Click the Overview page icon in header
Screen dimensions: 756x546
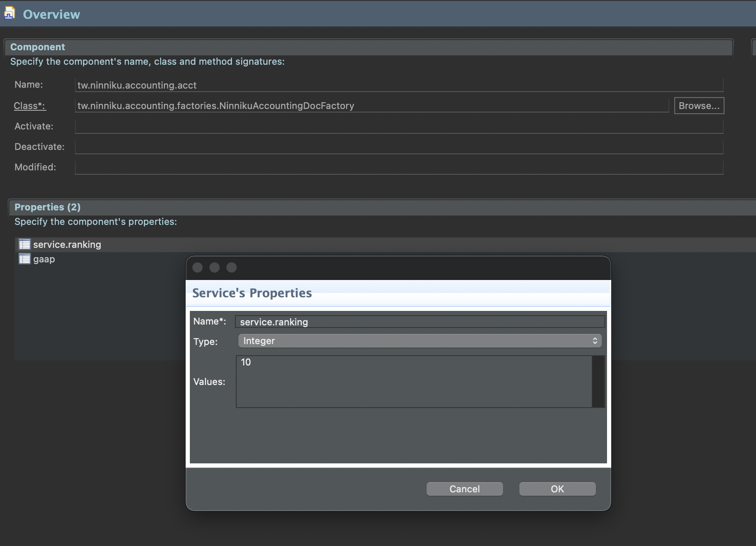click(x=9, y=13)
